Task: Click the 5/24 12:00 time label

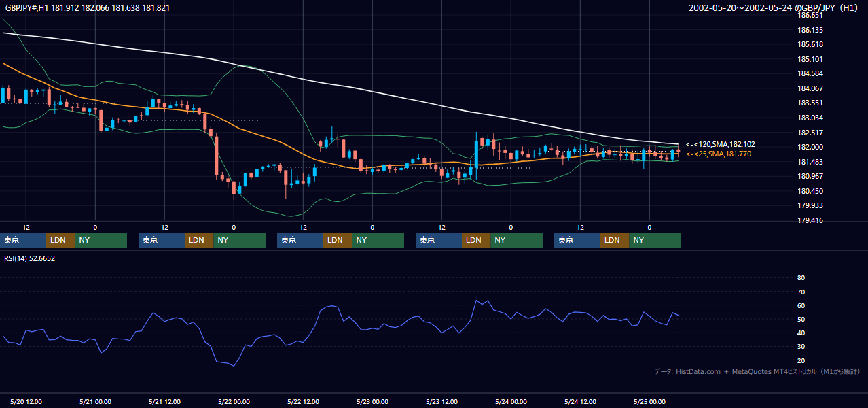Action: point(580,401)
